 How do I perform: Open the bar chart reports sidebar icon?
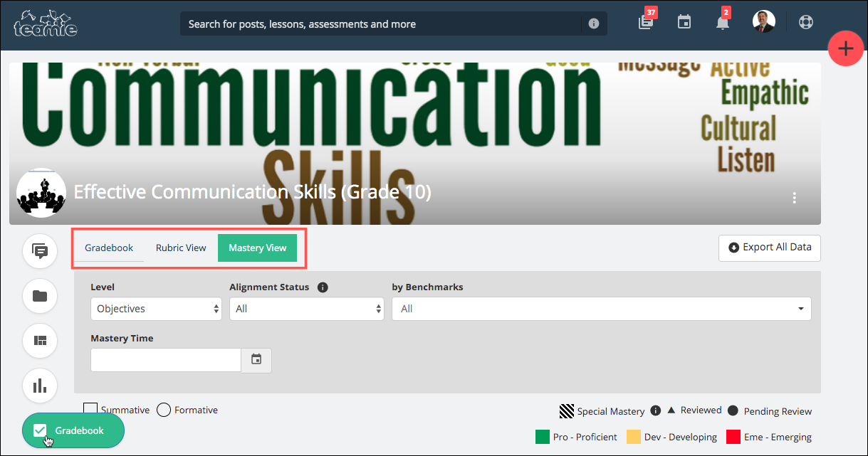click(40, 386)
